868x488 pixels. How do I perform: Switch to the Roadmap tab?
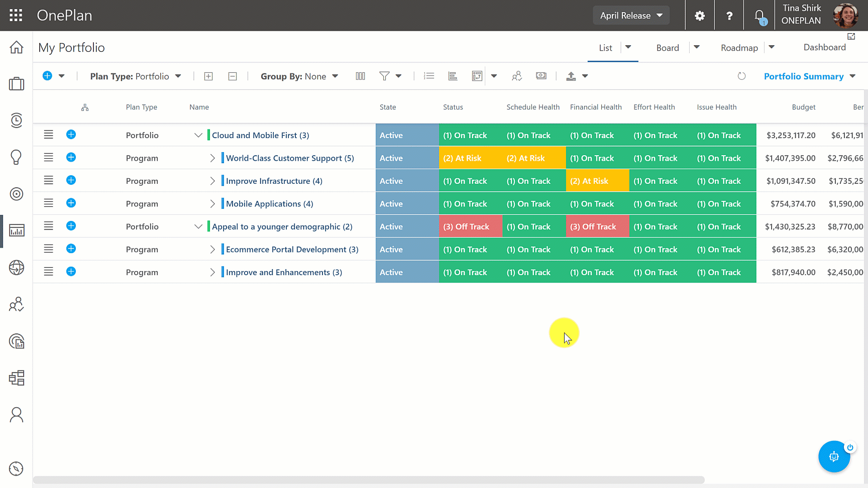(x=739, y=48)
